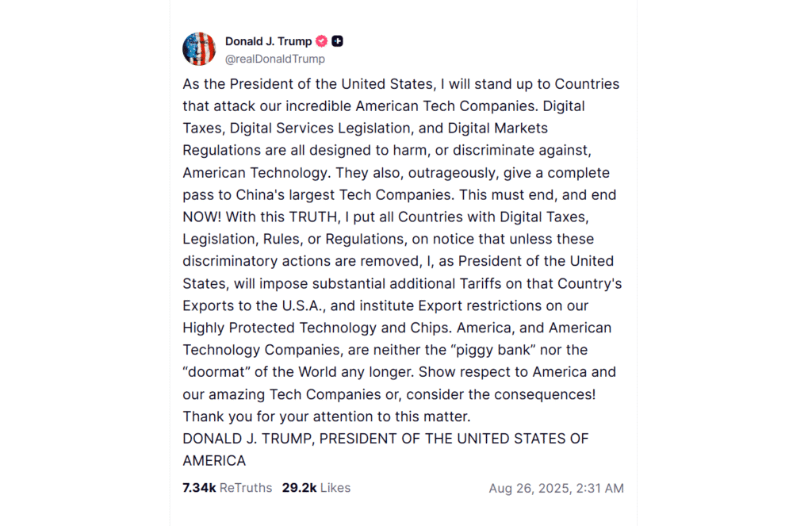Click the final word "AMERICA" of the post
This screenshot has width=812, height=526.
214,460
